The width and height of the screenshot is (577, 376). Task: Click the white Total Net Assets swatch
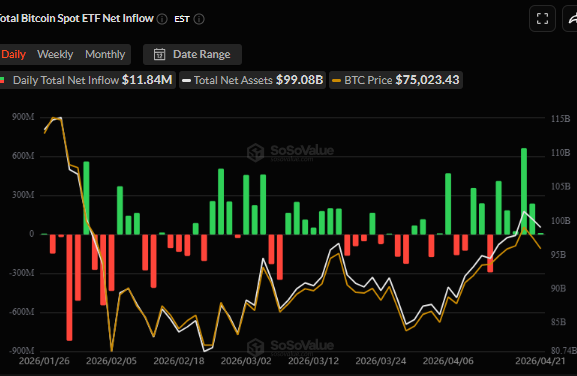tap(187, 81)
